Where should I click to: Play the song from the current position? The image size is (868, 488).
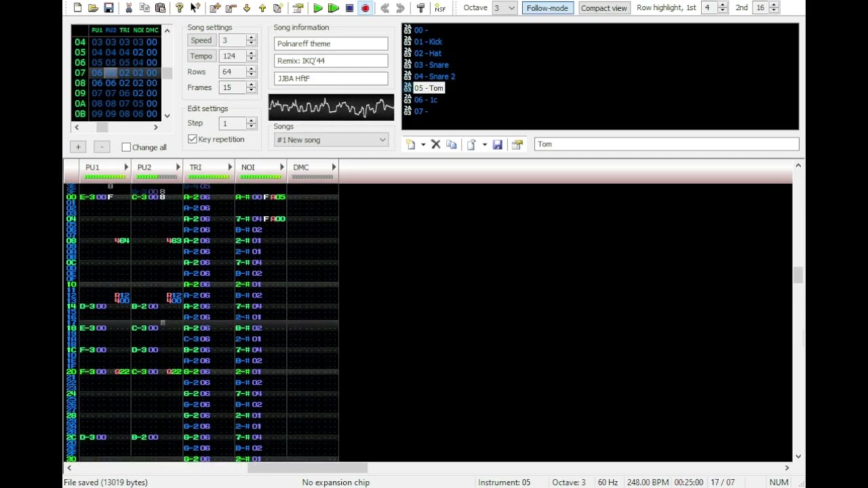(x=318, y=8)
